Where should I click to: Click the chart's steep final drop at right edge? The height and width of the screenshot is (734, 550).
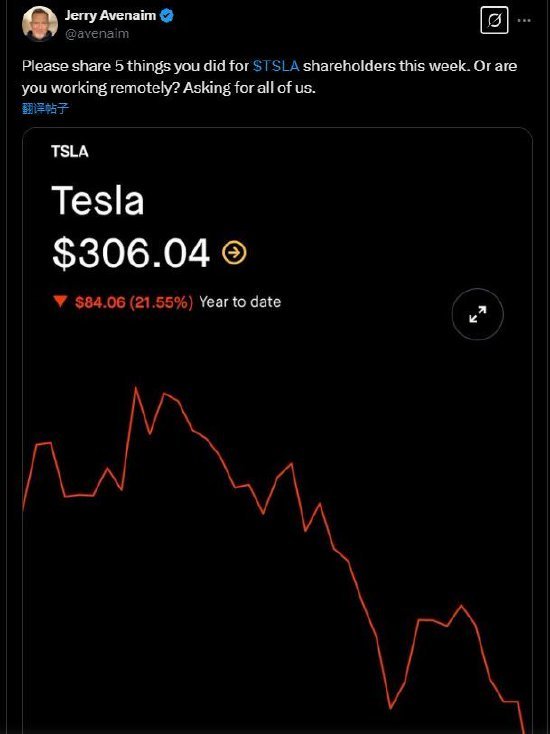pos(521,717)
